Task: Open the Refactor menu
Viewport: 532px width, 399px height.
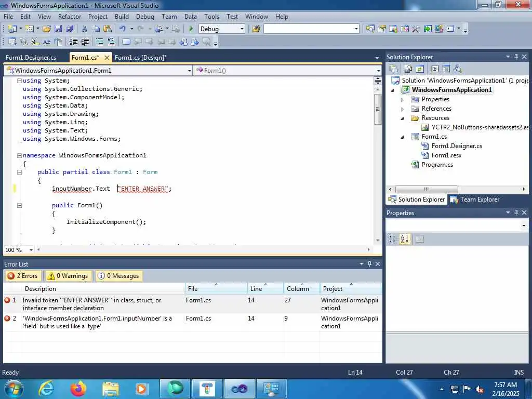Action: [69, 16]
